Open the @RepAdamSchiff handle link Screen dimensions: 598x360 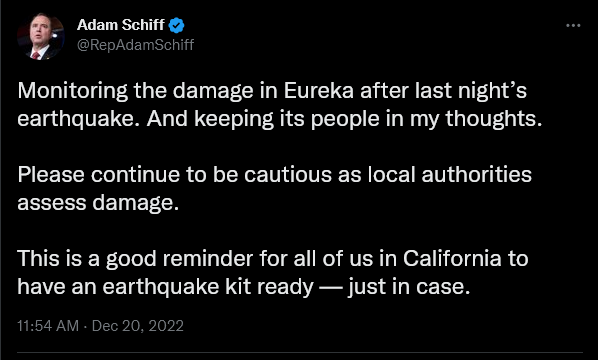(x=135, y=45)
